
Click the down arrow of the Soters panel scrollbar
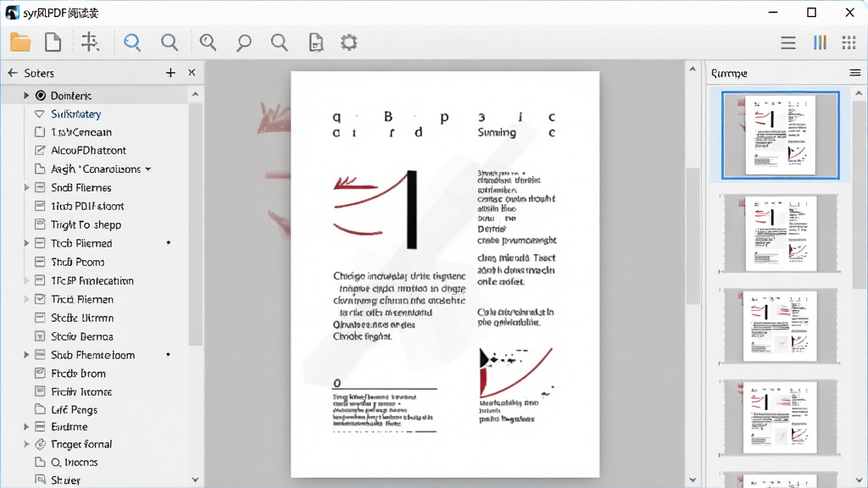click(x=195, y=480)
